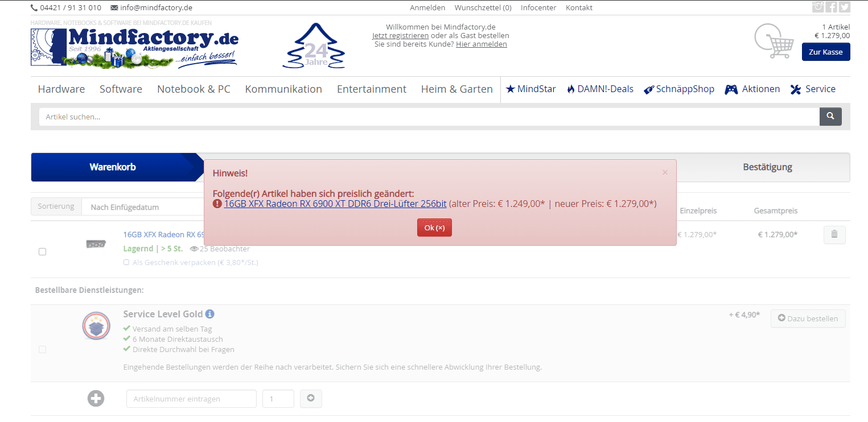Open the Service menu

pos(813,89)
